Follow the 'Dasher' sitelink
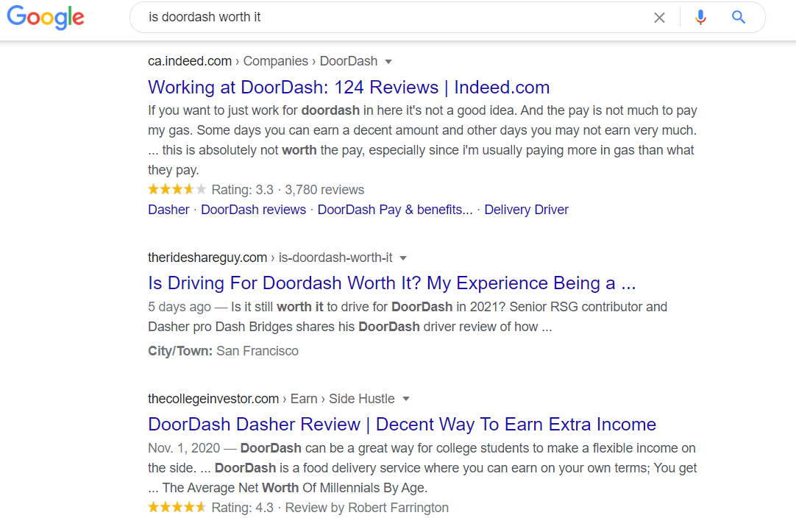 click(168, 210)
